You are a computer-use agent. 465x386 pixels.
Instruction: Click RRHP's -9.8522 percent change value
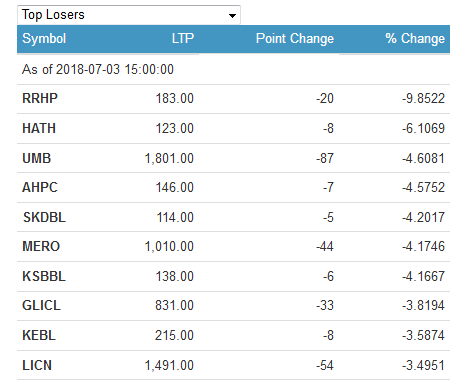coord(423,99)
